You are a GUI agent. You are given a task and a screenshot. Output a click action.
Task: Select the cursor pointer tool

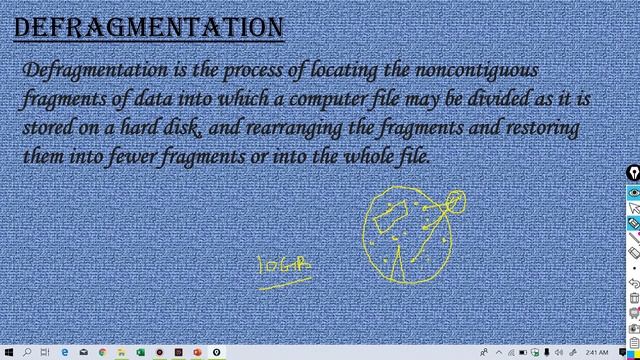[x=633, y=208]
